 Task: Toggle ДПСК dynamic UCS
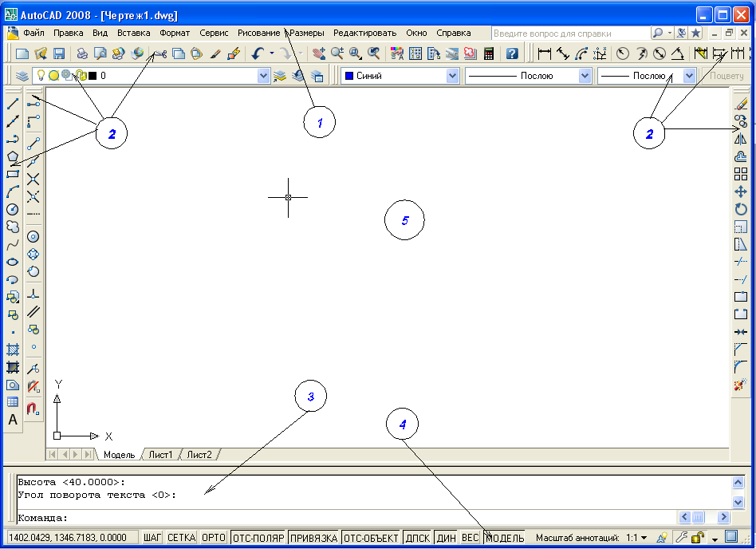click(418, 537)
